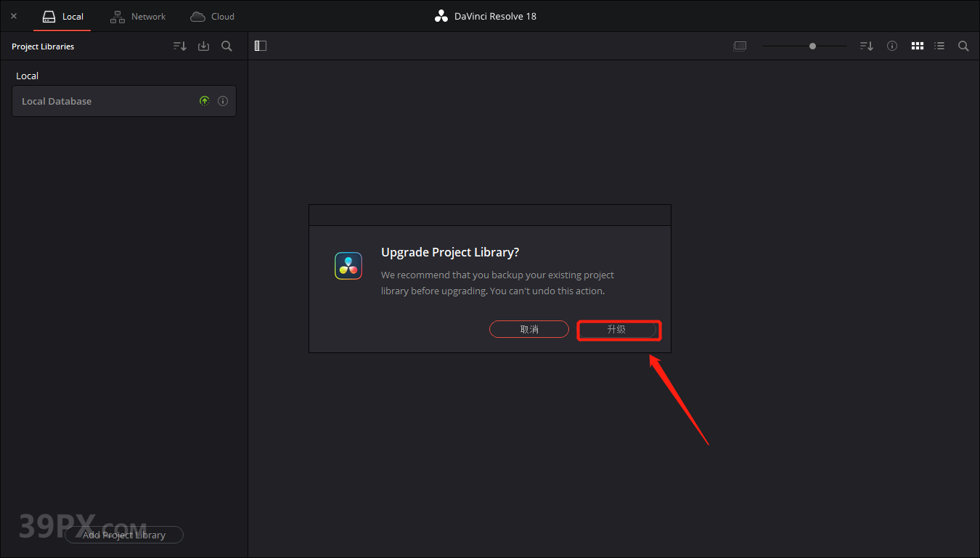Image resolution: width=980 pixels, height=558 pixels.
Task: Switch to grid thumbnail view
Action: (918, 46)
